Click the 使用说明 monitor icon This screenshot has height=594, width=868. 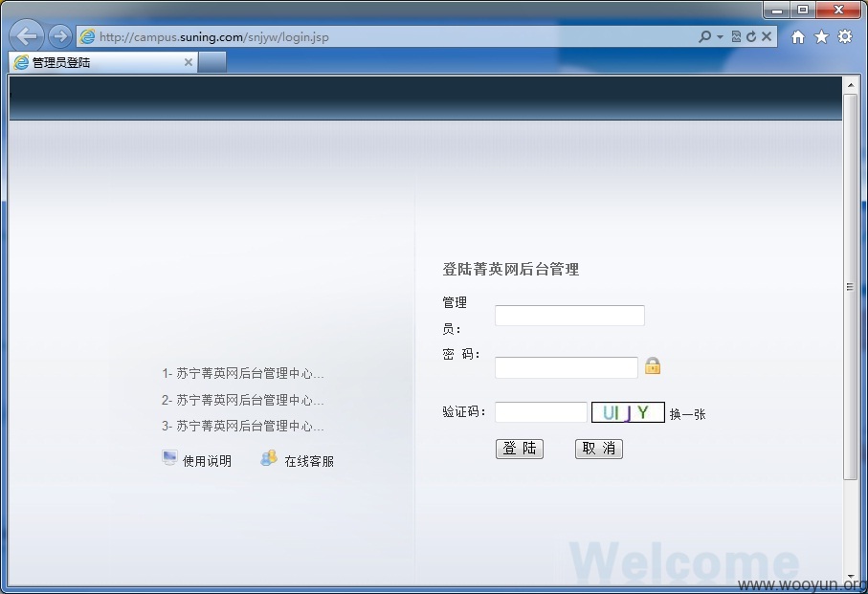(169, 458)
